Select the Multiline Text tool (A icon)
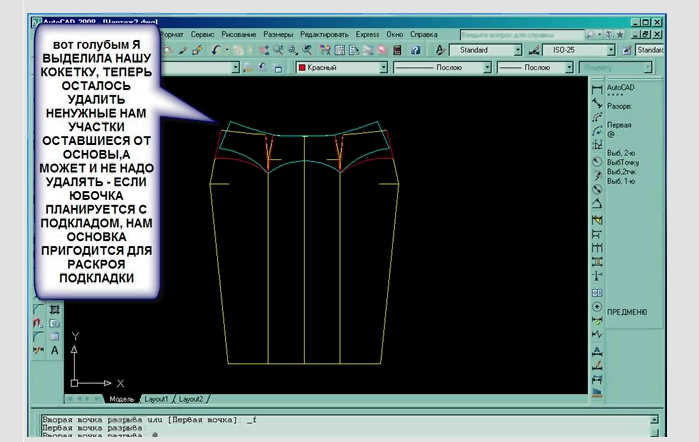Viewport: 699px width, 442px height. [55, 351]
